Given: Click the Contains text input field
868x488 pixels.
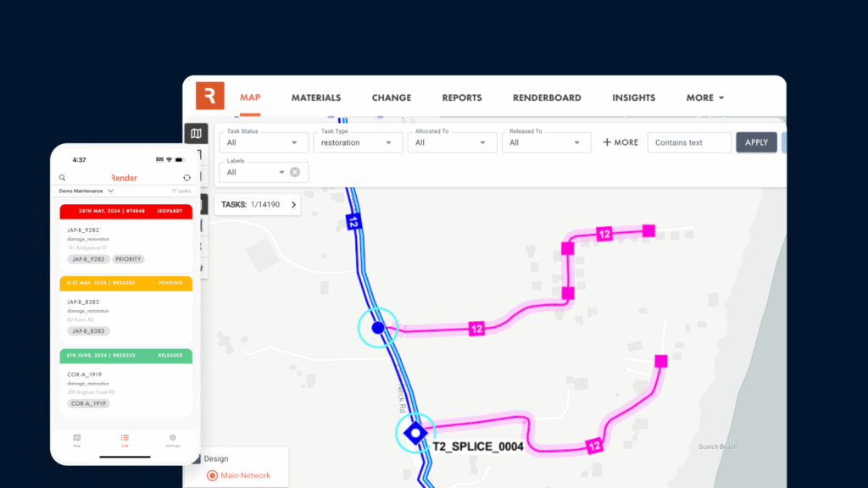Looking at the screenshot, I should coord(689,142).
